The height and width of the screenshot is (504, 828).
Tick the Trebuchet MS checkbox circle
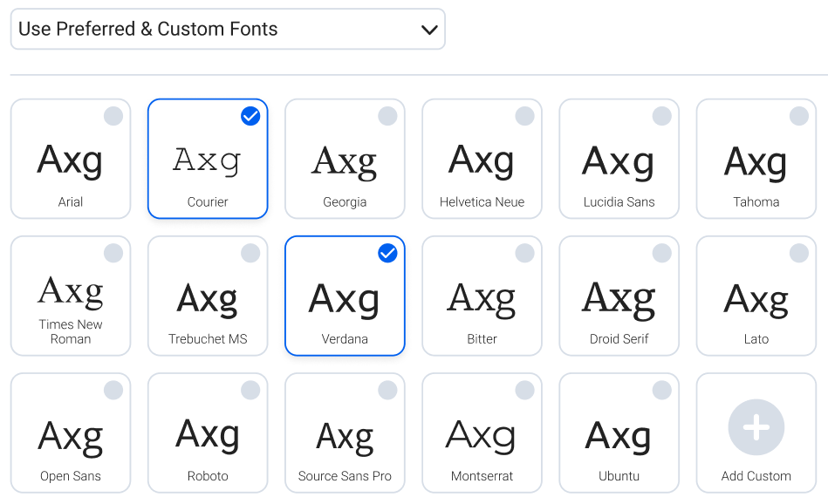coord(250,254)
